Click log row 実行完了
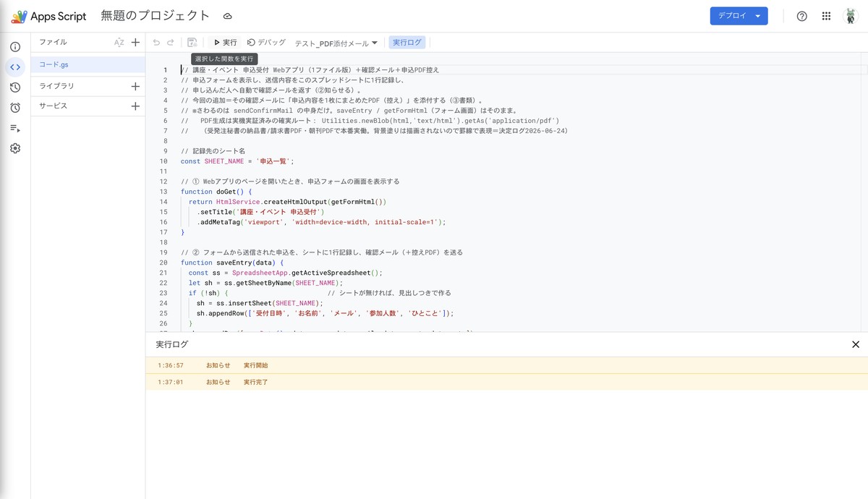Viewport: 868px width, 499px height. (x=506, y=382)
